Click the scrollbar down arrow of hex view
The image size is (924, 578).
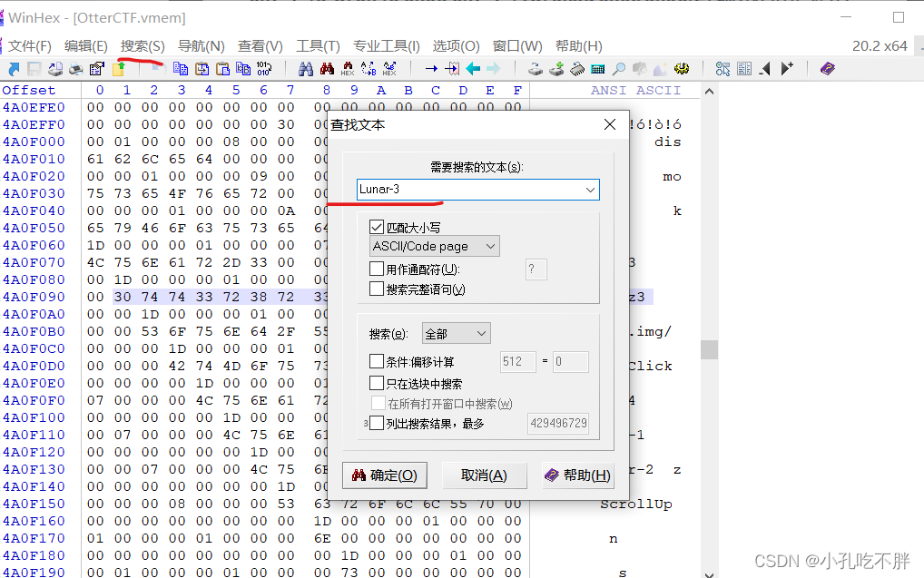coord(709,573)
